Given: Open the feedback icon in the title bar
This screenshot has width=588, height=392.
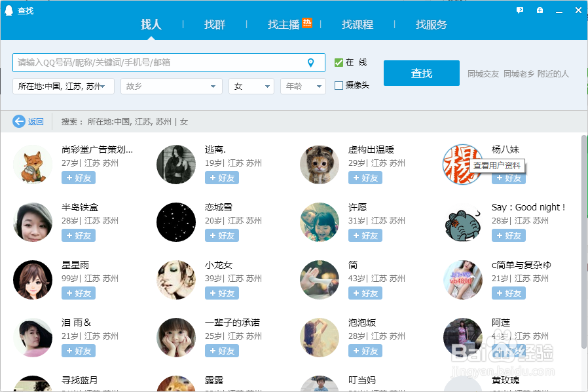Looking at the screenshot, I should point(520,10).
